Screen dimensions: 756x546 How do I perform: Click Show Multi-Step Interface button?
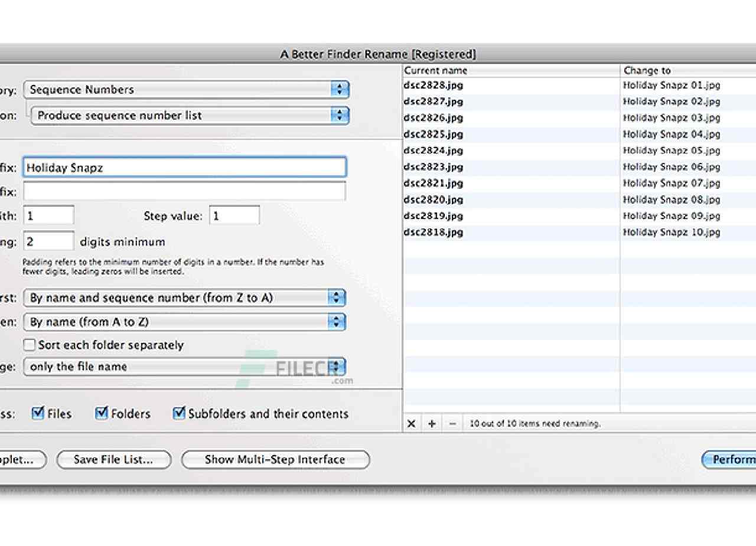(x=275, y=459)
